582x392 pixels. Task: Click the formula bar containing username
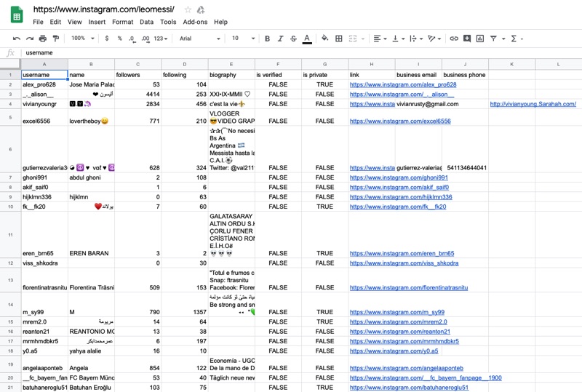coord(300,52)
